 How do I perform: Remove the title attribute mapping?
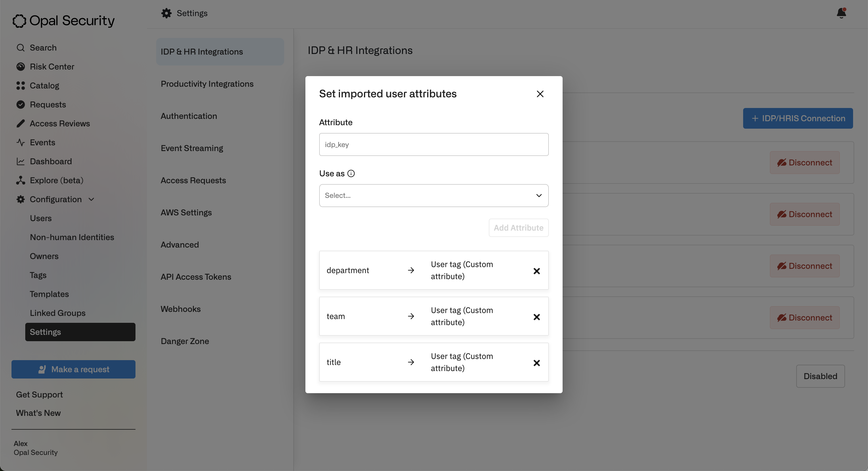(536, 363)
